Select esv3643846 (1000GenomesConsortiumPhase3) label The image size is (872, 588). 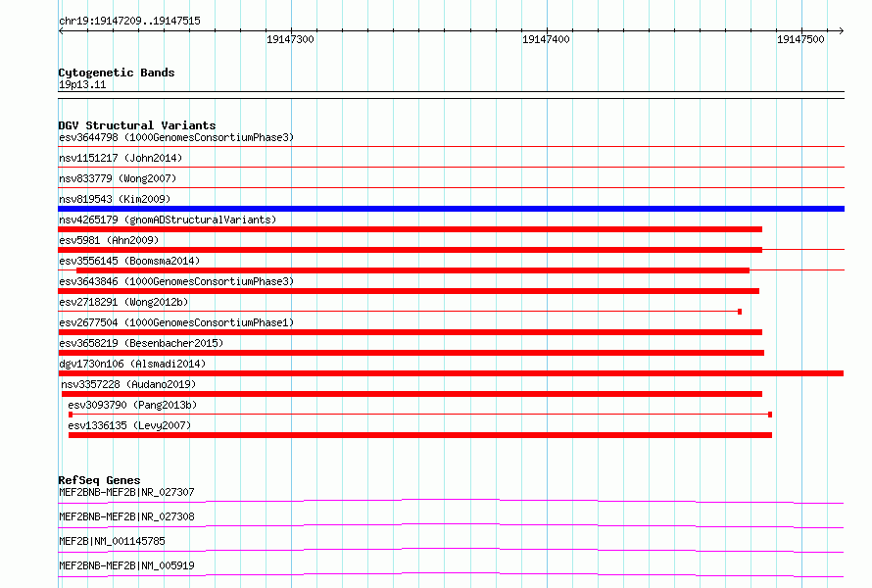(176, 281)
